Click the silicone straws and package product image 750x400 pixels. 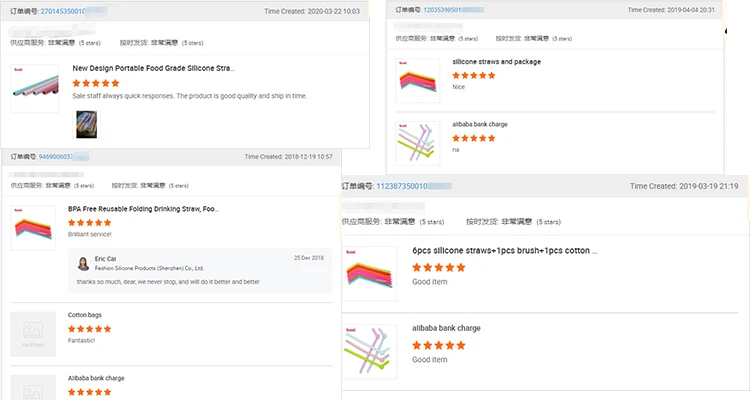tap(418, 80)
